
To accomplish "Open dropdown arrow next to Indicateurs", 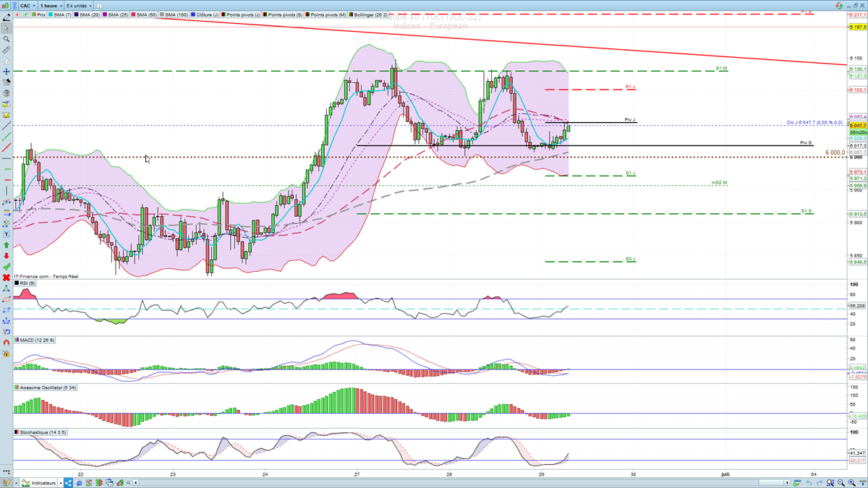I will (x=61, y=483).
